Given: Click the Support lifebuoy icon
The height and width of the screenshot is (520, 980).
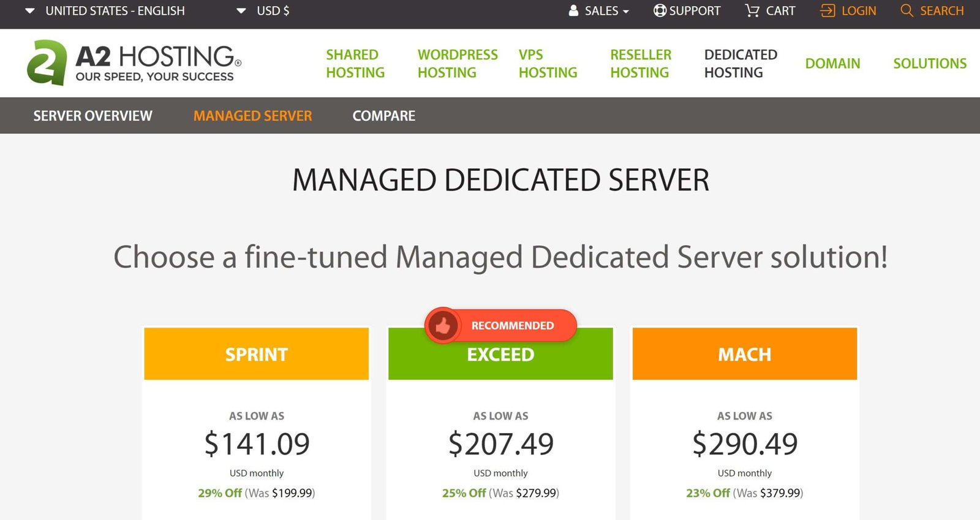Looking at the screenshot, I should click(660, 10).
